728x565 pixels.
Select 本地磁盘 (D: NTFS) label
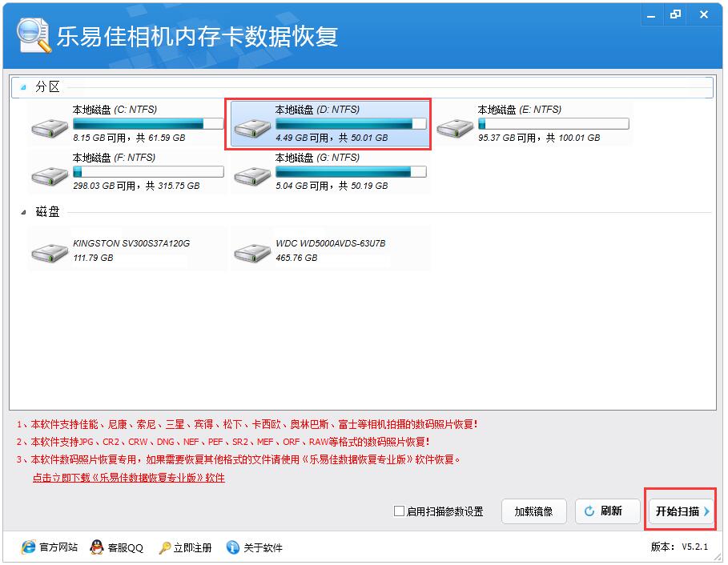(318, 110)
